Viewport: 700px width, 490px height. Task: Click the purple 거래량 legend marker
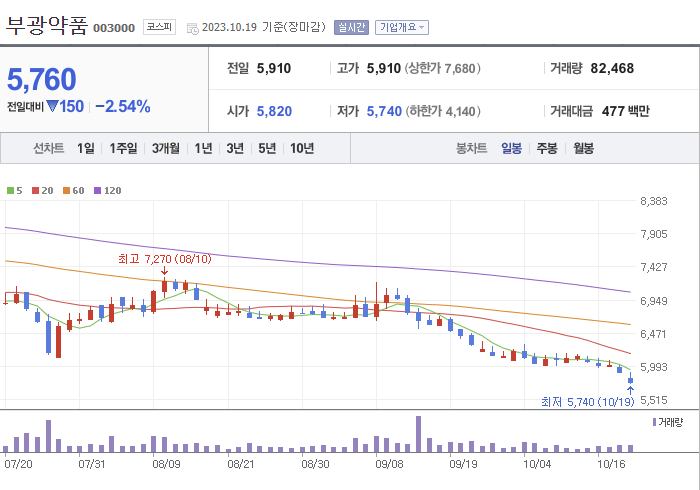click(x=654, y=422)
